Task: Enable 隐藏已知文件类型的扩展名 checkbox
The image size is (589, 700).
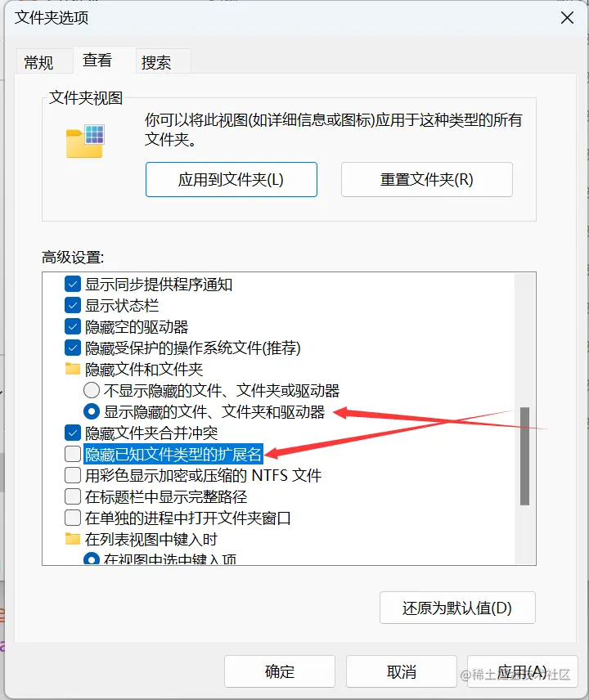Action: click(x=72, y=454)
